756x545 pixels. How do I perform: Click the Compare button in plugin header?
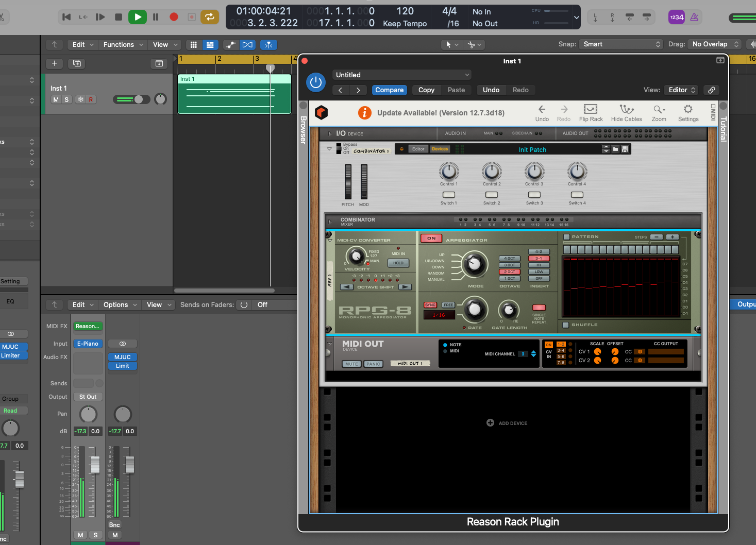pyautogui.click(x=389, y=90)
